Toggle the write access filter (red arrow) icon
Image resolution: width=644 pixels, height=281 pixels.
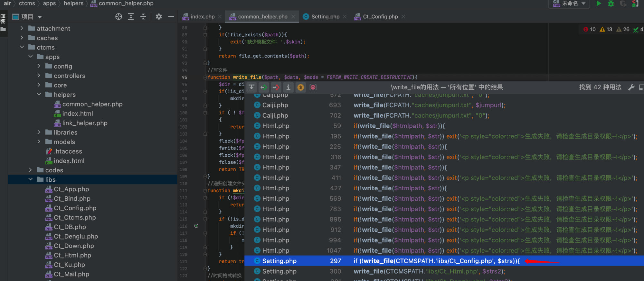click(276, 87)
